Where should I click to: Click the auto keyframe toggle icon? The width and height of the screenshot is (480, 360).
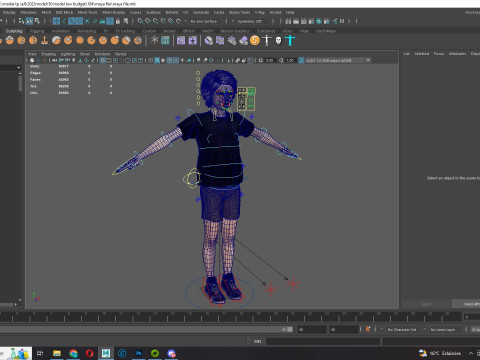[x=368, y=329]
